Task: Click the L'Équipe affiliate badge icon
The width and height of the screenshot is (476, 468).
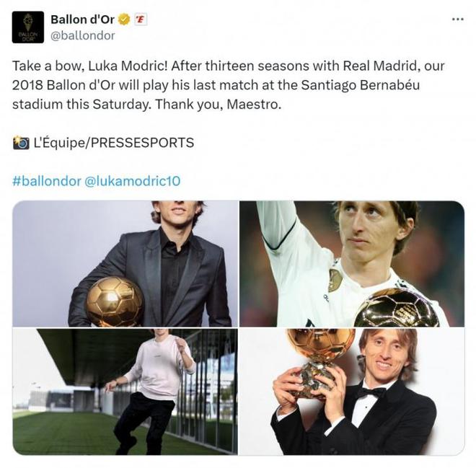Action: (141, 20)
